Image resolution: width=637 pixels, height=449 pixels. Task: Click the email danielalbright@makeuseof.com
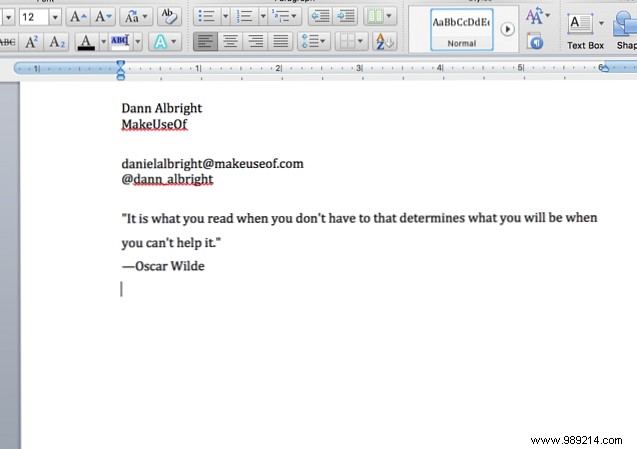click(212, 163)
